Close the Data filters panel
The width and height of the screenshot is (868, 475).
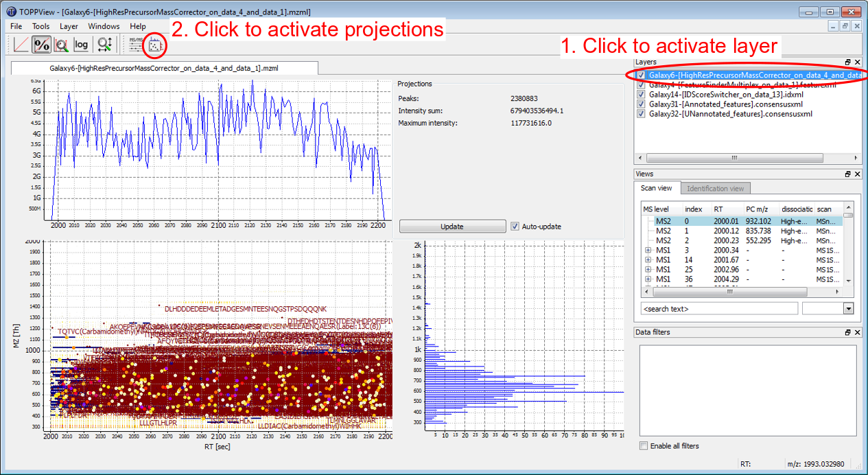(x=857, y=332)
